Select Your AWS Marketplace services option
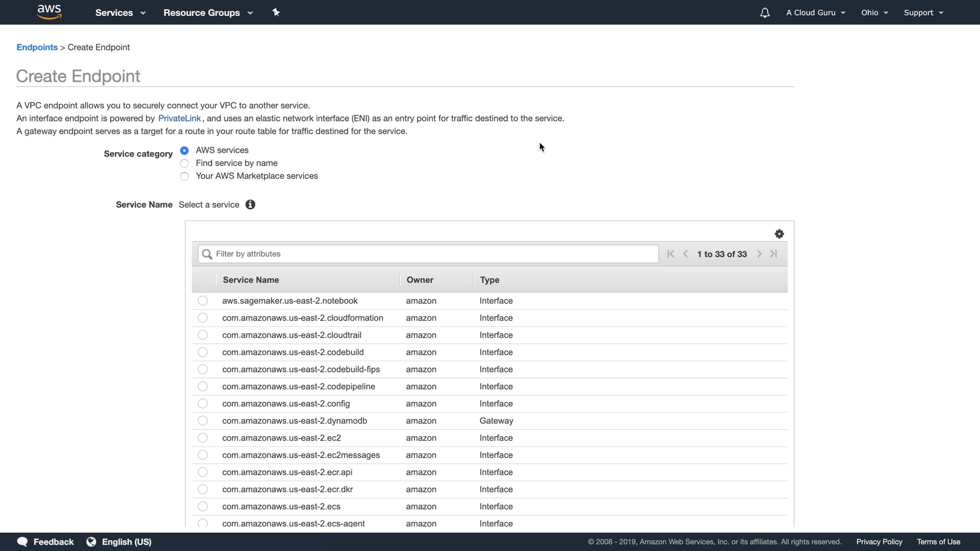This screenshot has width=980, height=551. (x=184, y=177)
